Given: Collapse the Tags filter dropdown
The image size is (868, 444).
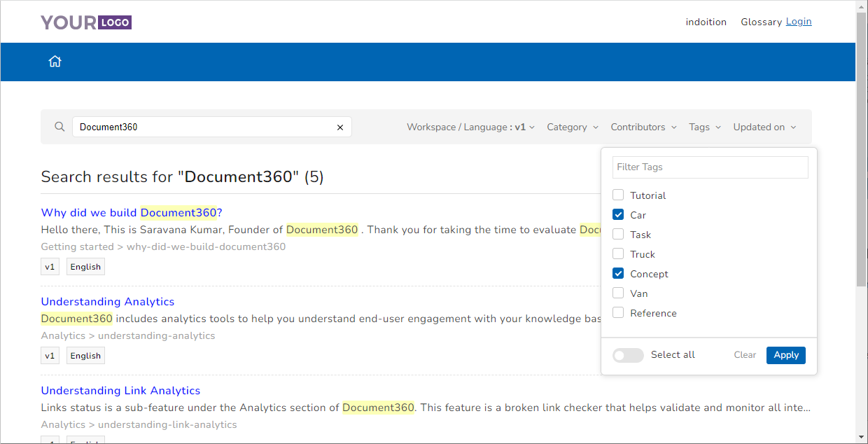Looking at the screenshot, I should (x=705, y=127).
